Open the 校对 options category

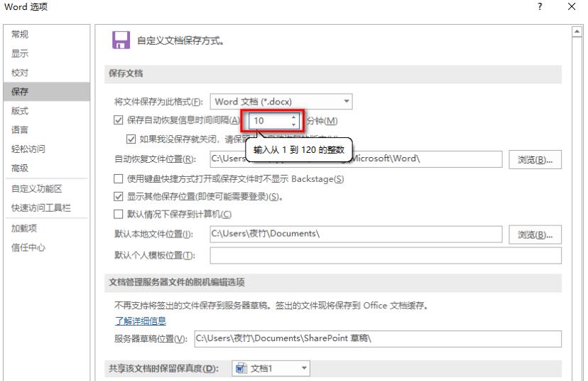point(46,73)
